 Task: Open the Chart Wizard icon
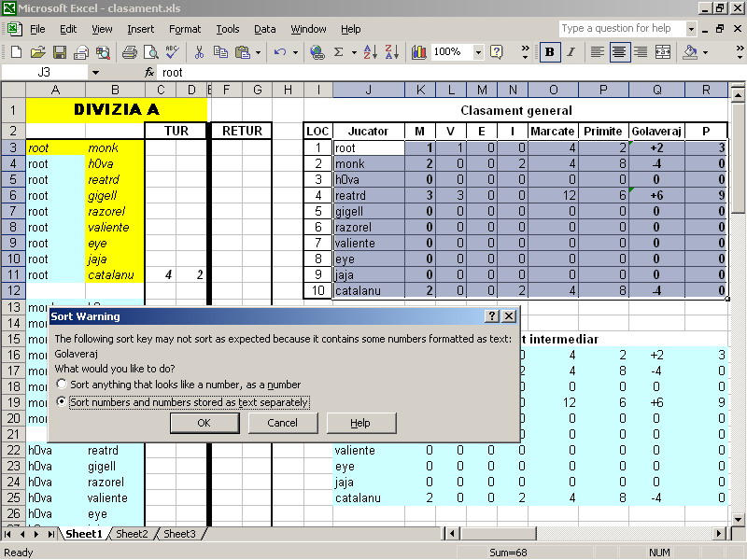[x=418, y=52]
